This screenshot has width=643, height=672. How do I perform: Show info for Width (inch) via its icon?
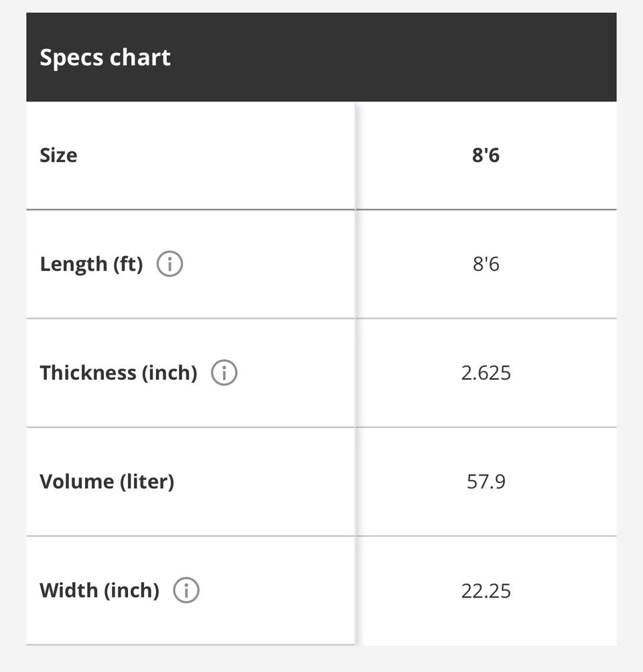coord(186,590)
